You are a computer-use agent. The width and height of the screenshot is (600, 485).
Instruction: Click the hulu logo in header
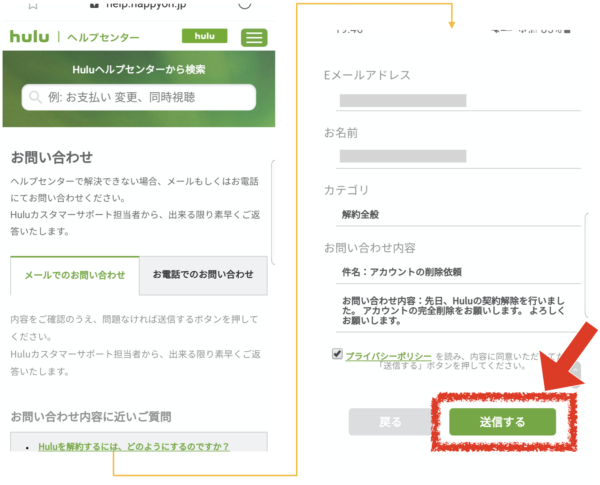coord(29,37)
